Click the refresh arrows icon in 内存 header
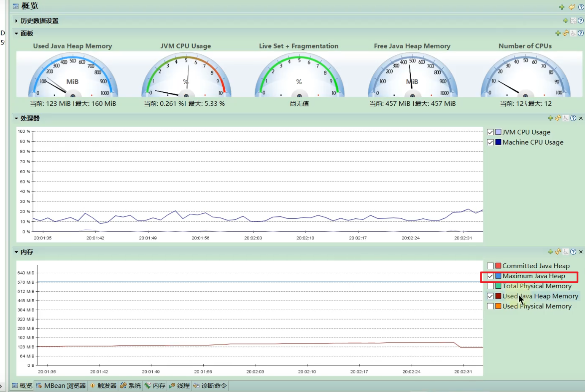 point(558,252)
